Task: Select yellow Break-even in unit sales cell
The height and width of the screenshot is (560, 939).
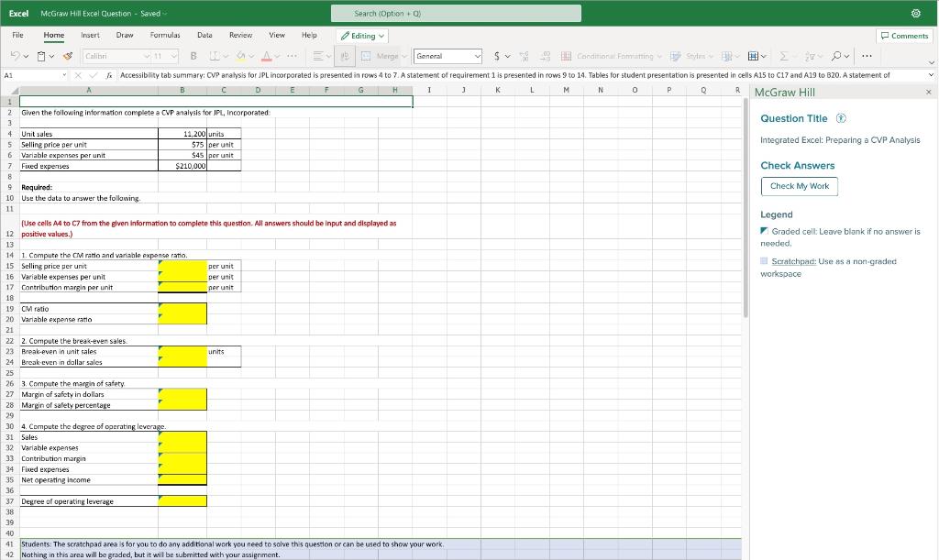Action: pos(182,352)
